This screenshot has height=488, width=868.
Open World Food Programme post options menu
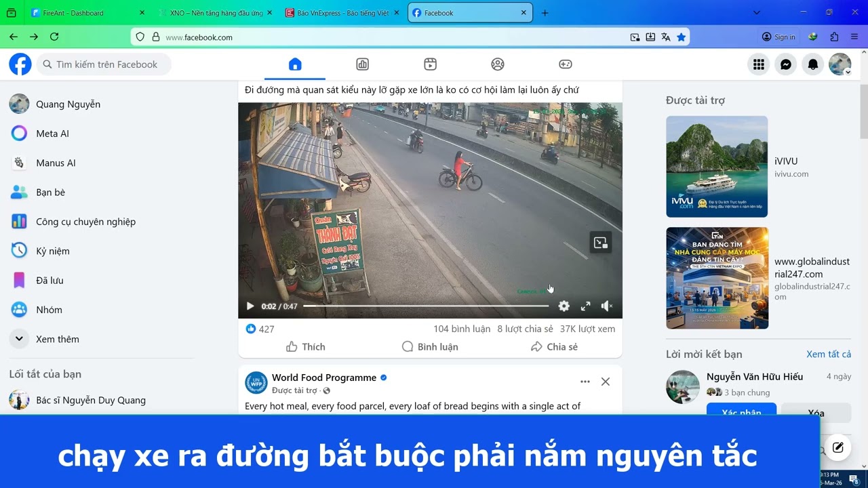pos(585,382)
